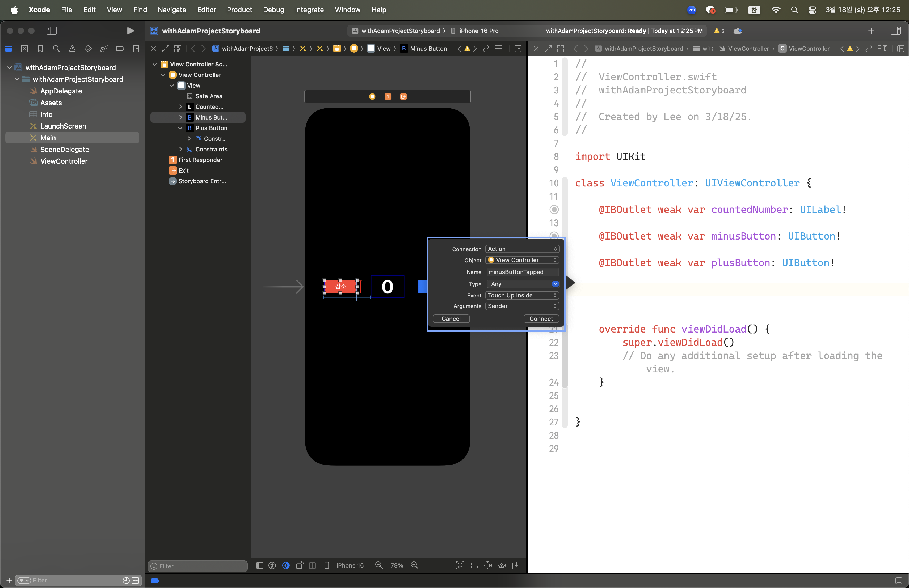This screenshot has width=909, height=588.
Task: Toggle the navigator sidebar panel
Action: 52,31
